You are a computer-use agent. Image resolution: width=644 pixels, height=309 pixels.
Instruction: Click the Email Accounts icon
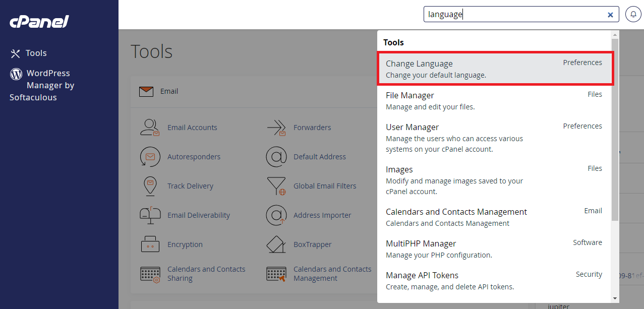point(150,128)
